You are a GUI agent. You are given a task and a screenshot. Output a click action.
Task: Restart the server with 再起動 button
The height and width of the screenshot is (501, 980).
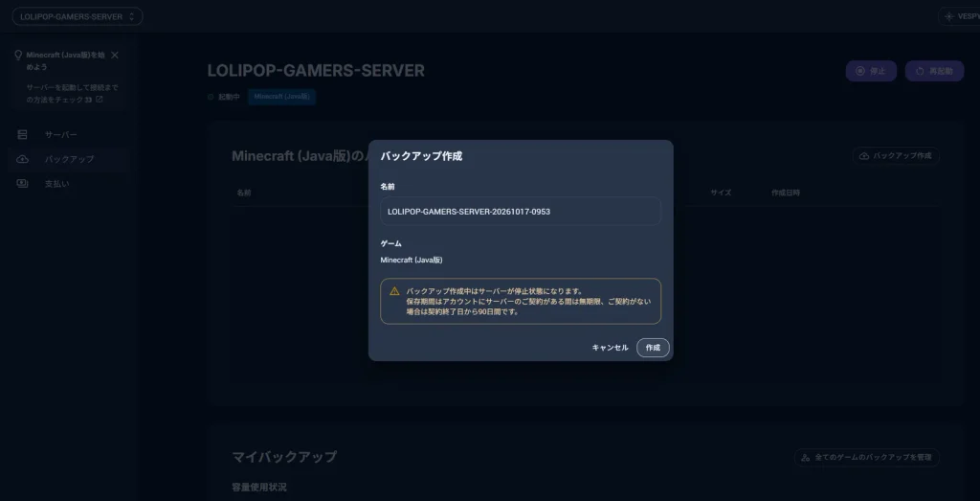pos(934,71)
